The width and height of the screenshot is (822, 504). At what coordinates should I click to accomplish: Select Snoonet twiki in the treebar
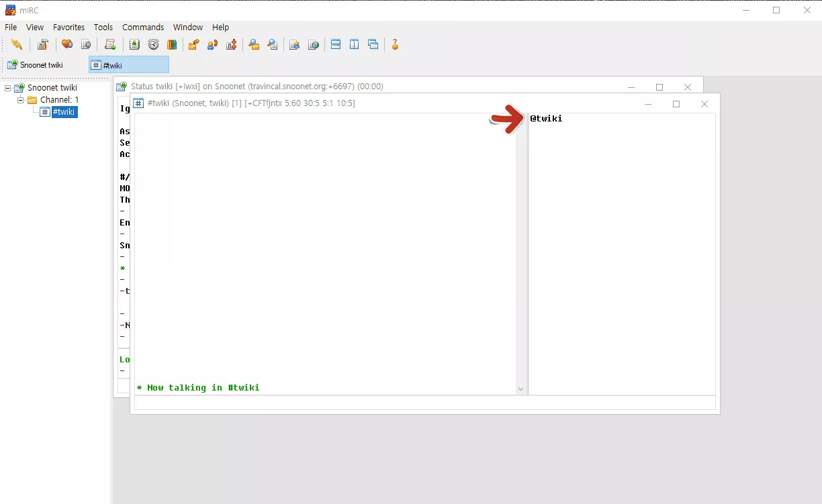click(52, 88)
